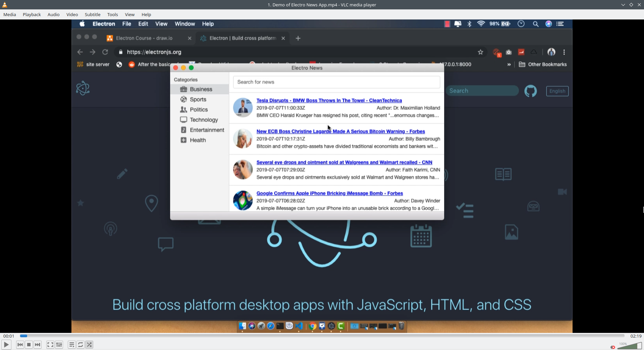Click the Google iPhone article thumbnail
Image resolution: width=644 pixels, height=350 pixels.
pos(243,200)
